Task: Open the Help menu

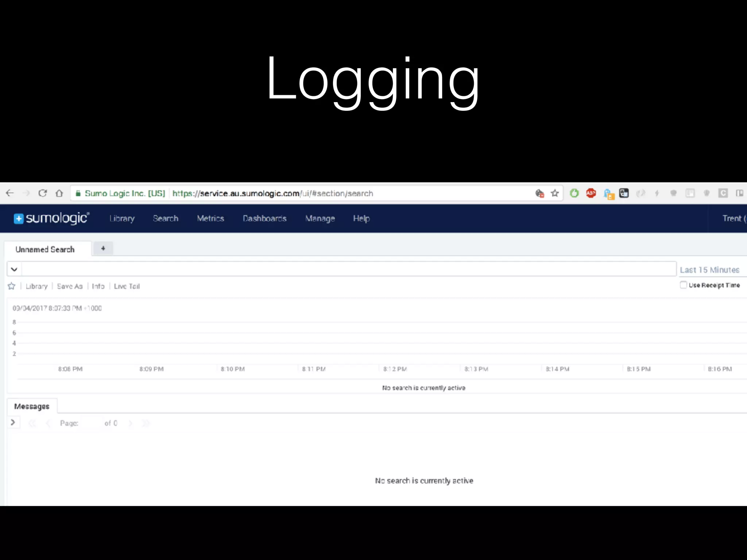Action: pyautogui.click(x=361, y=218)
